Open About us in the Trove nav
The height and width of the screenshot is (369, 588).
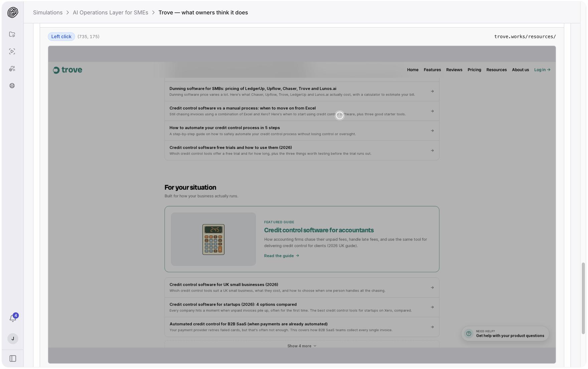click(520, 70)
